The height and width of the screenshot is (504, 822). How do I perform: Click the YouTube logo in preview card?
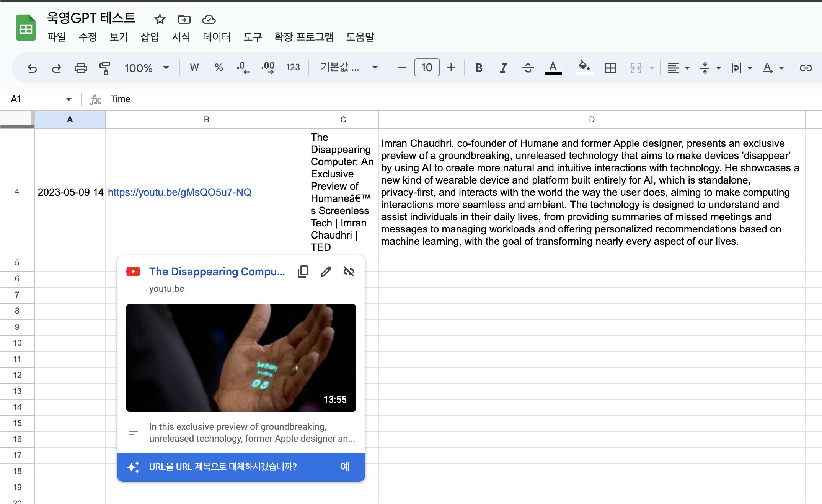133,272
